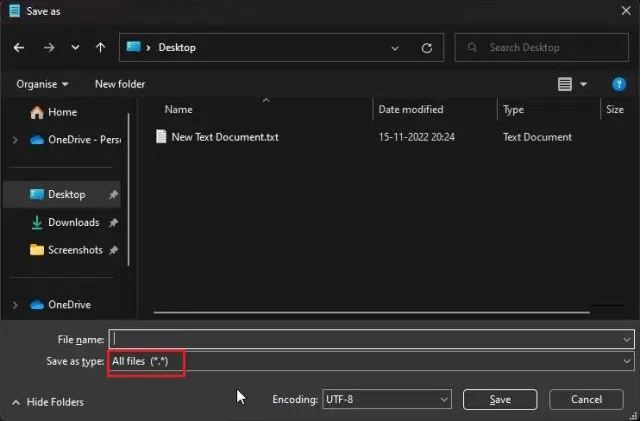Collapse the pane with Hide Folders

[x=47, y=402]
